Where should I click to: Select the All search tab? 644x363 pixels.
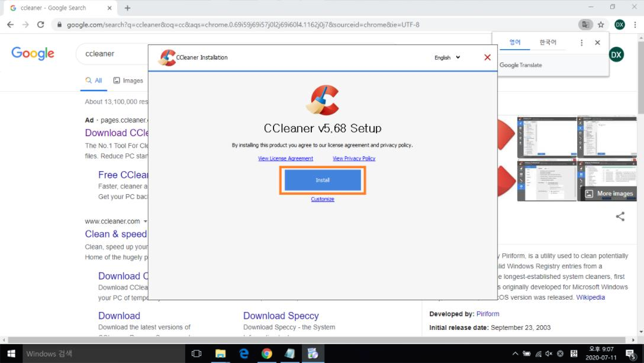[x=94, y=81]
